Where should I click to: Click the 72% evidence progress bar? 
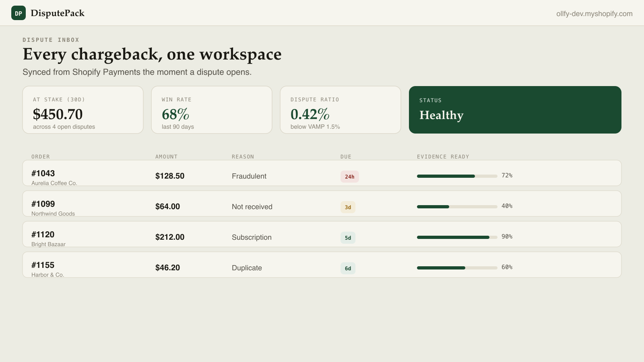tap(457, 176)
